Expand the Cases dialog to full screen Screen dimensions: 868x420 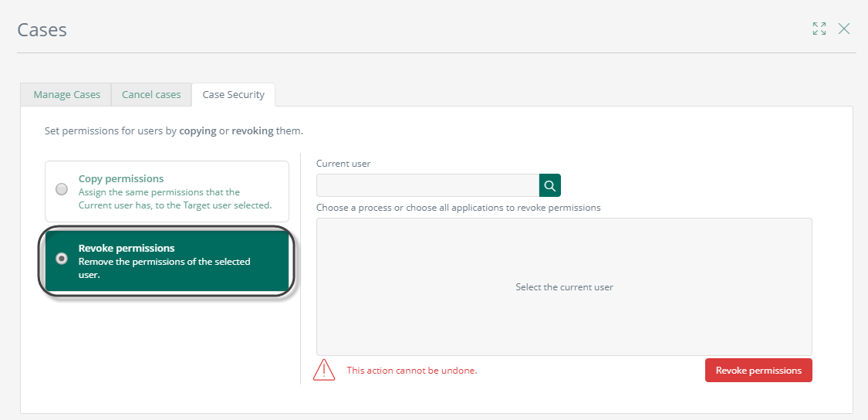tap(819, 29)
